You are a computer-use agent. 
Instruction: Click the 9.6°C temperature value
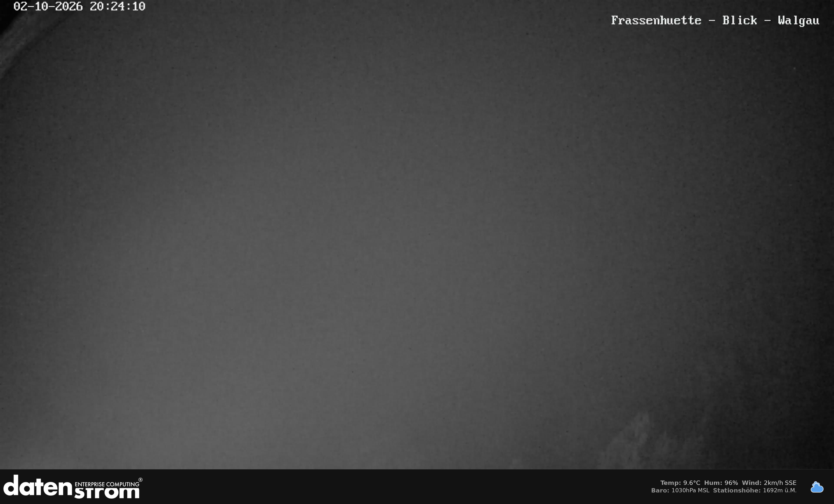pyautogui.click(x=692, y=483)
